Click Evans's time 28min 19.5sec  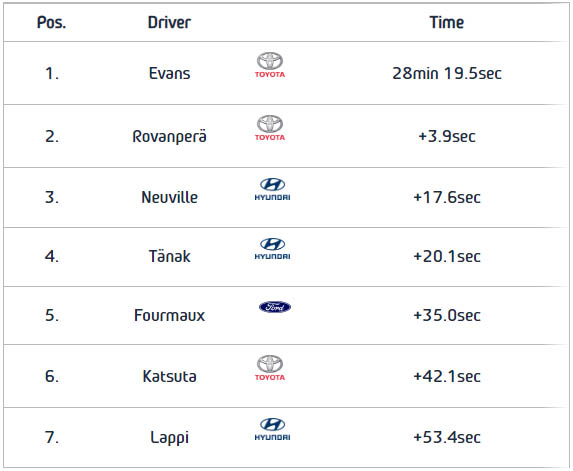click(x=447, y=73)
